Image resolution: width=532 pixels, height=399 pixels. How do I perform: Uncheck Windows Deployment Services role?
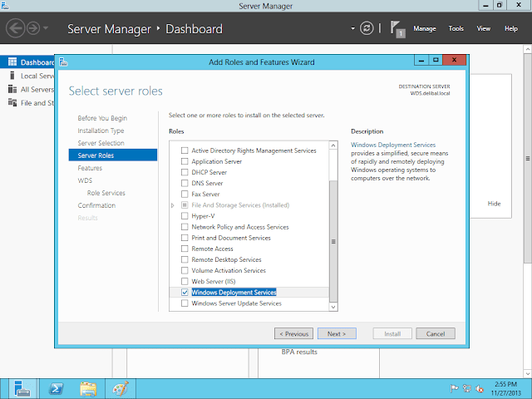click(x=185, y=293)
